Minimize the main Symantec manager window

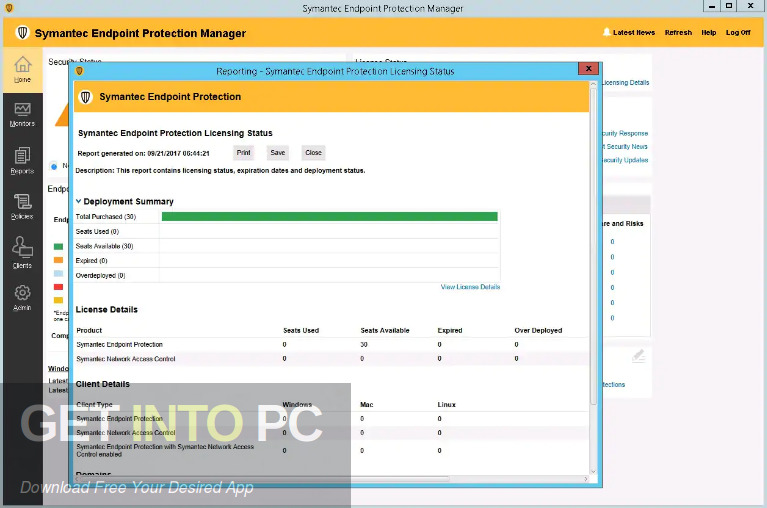pyautogui.click(x=711, y=6)
